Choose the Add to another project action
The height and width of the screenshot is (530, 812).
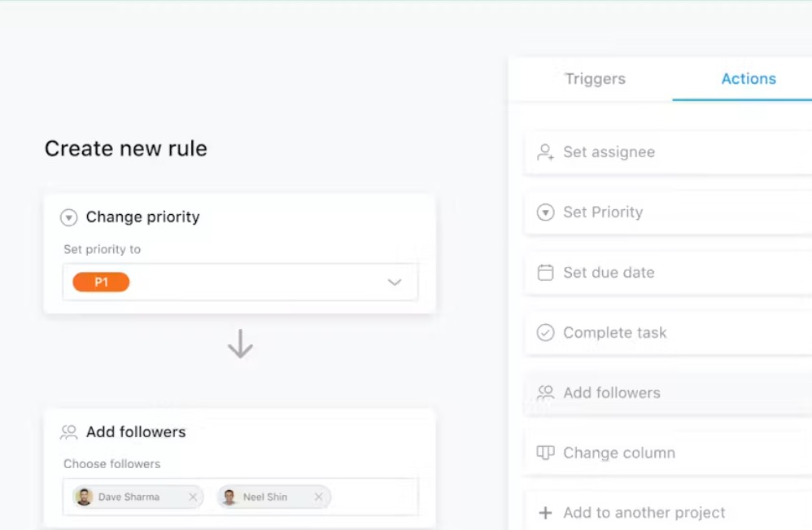click(668, 512)
